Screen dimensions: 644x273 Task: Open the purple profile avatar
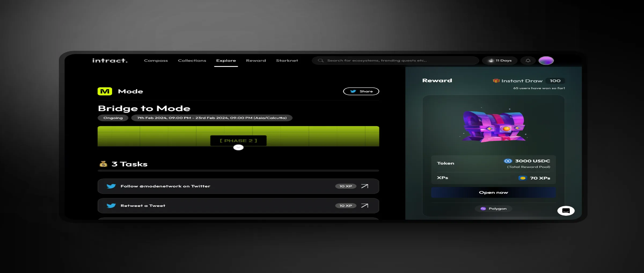(x=546, y=60)
